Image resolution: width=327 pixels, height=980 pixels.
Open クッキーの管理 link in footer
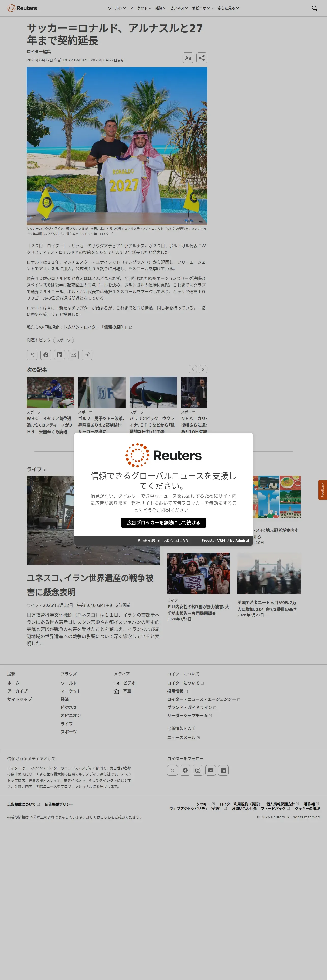(307, 809)
